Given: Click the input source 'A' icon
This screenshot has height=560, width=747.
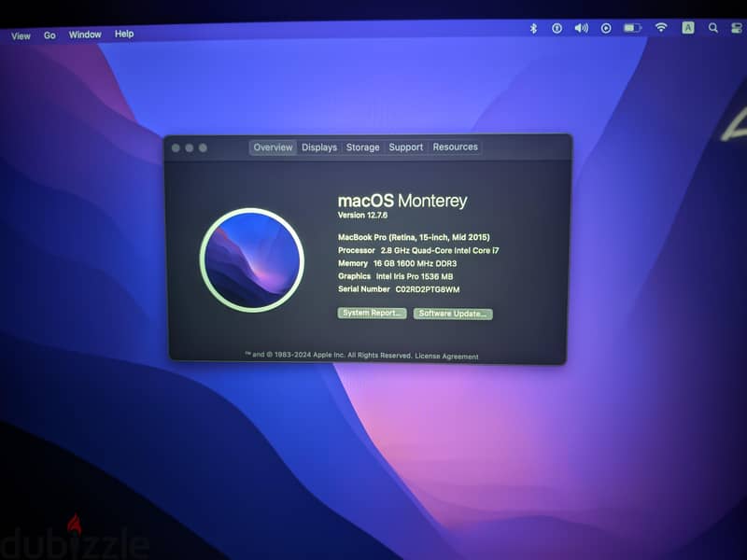Looking at the screenshot, I should point(688,28).
